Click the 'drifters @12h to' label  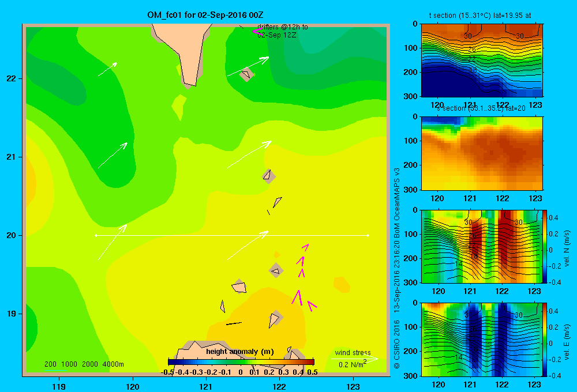[283, 27]
